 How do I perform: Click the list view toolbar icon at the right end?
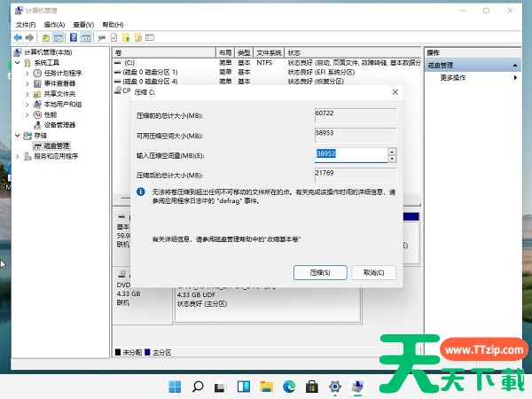point(150,37)
